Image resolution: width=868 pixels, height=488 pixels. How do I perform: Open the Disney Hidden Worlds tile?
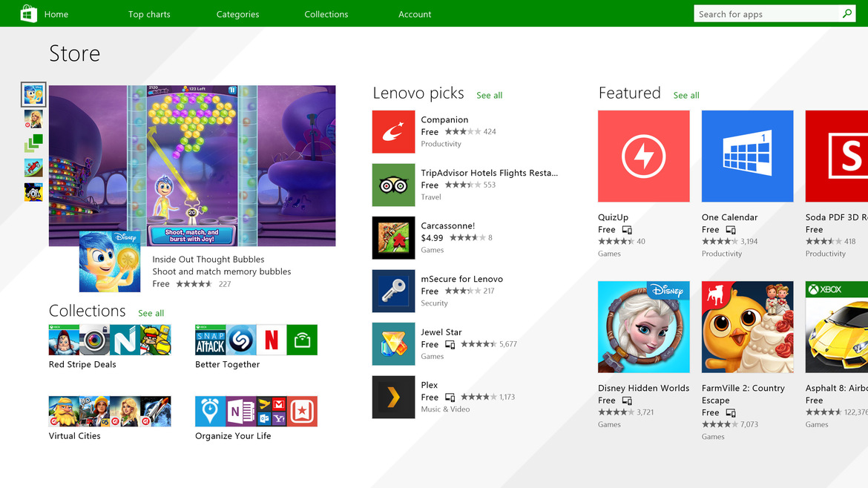coord(644,327)
